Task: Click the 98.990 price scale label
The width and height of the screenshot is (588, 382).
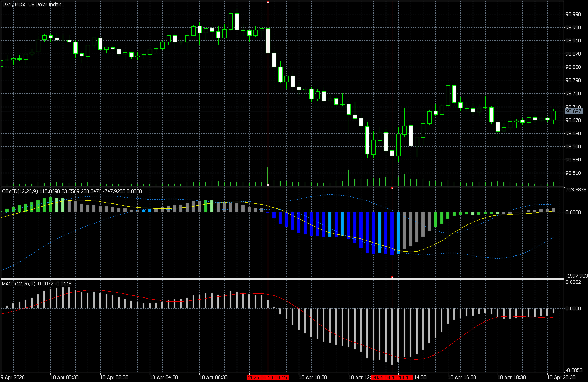Action: (x=573, y=14)
